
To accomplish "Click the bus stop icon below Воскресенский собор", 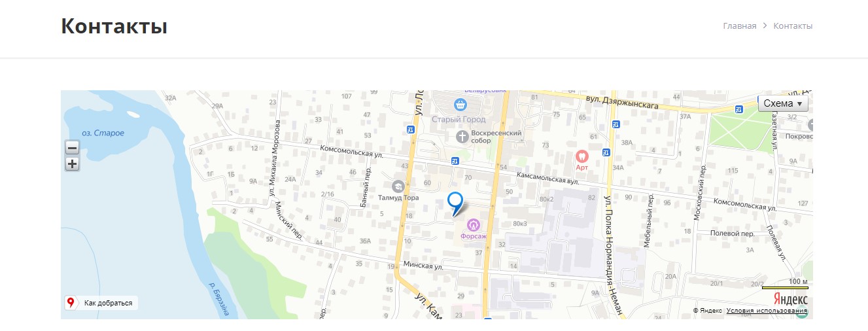I will pyautogui.click(x=455, y=160).
